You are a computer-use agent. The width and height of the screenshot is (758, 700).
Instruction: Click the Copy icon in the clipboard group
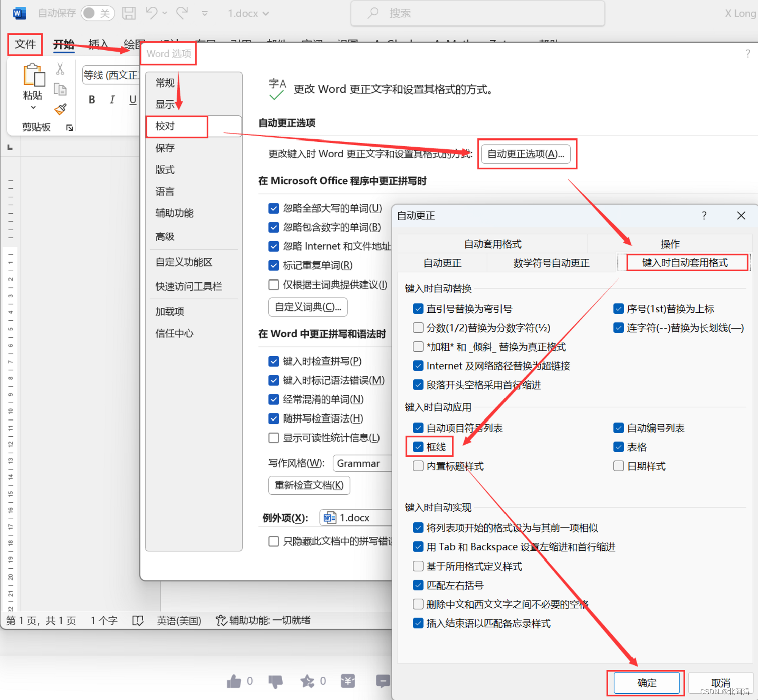pyautogui.click(x=60, y=89)
